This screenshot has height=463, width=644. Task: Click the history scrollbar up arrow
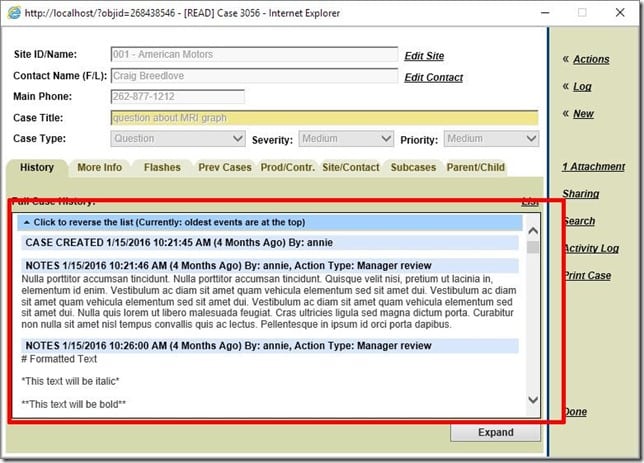[533, 230]
